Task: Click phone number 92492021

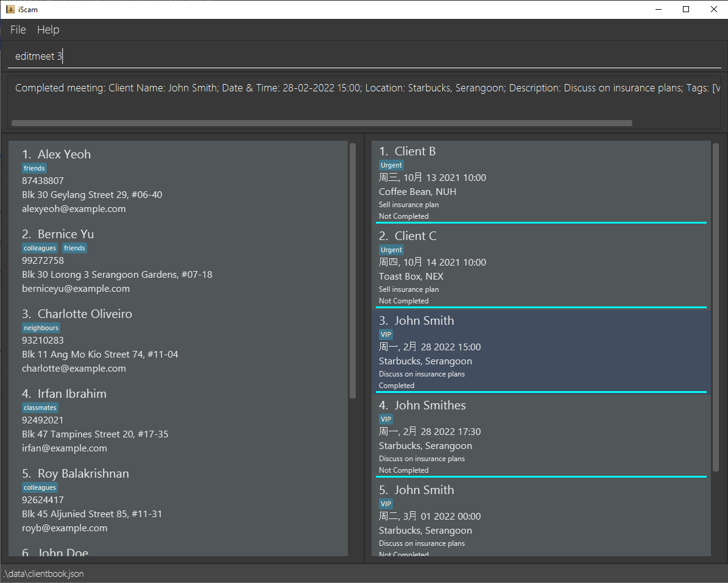Action: [43, 420]
